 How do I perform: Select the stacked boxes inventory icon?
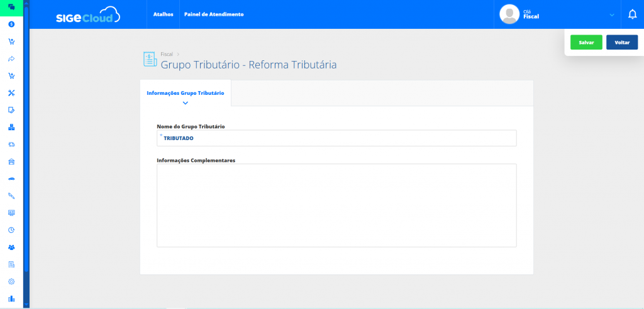click(11, 127)
